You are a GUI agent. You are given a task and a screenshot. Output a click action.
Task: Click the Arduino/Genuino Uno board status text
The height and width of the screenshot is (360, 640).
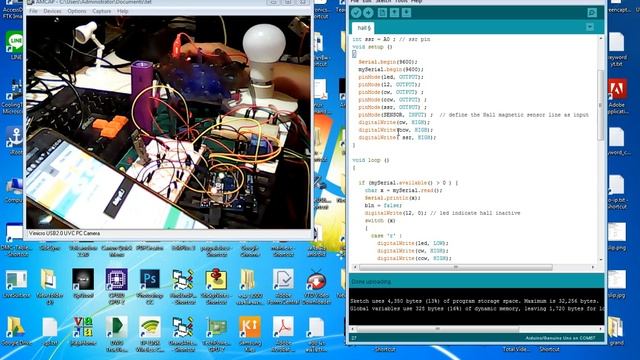(560, 338)
